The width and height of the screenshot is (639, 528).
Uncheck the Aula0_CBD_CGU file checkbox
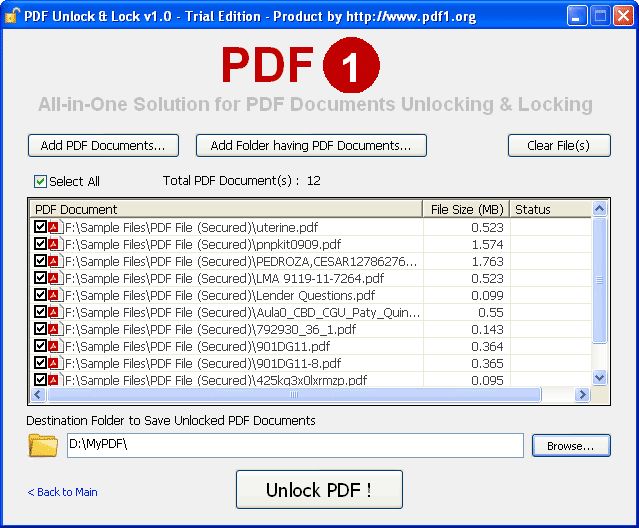[x=40, y=312]
